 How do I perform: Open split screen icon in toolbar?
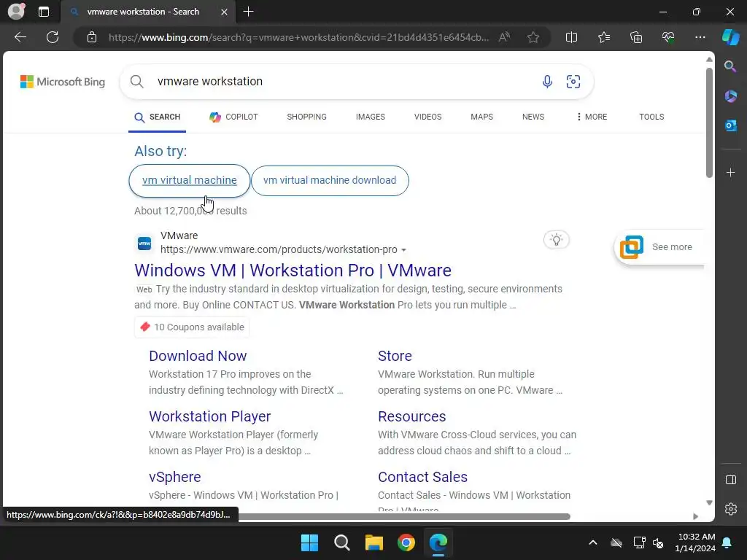[x=571, y=37]
